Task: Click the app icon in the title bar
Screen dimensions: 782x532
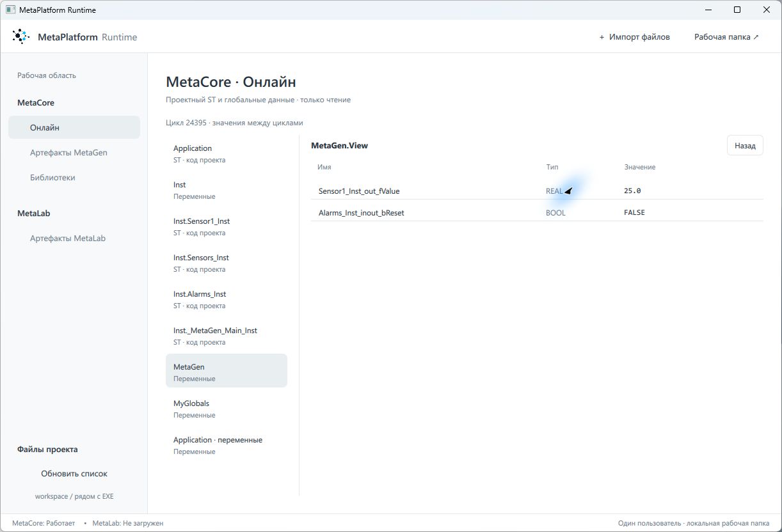Action: (10, 10)
